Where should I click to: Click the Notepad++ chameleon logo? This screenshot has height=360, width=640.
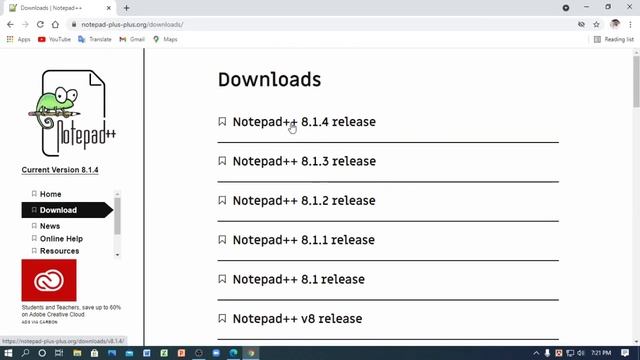72,113
